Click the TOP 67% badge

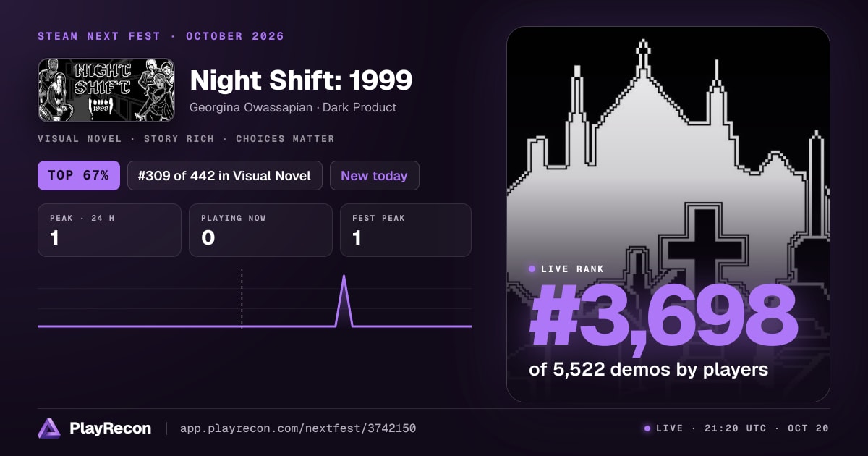click(x=79, y=175)
